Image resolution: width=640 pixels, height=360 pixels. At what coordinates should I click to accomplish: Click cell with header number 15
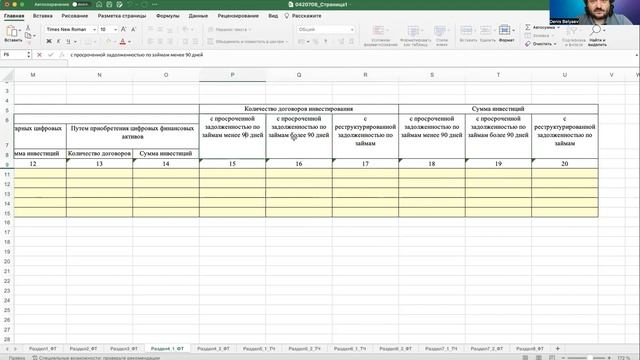click(232, 164)
